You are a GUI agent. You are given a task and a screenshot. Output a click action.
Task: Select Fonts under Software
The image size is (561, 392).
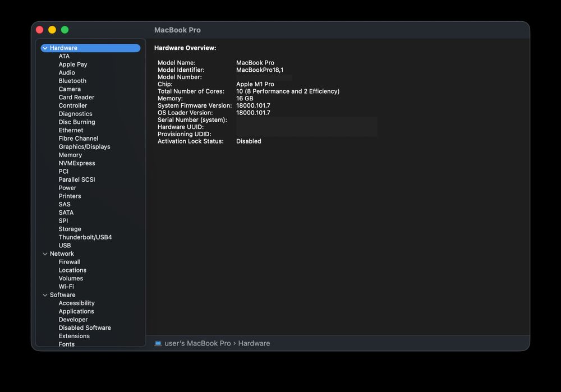(x=67, y=344)
